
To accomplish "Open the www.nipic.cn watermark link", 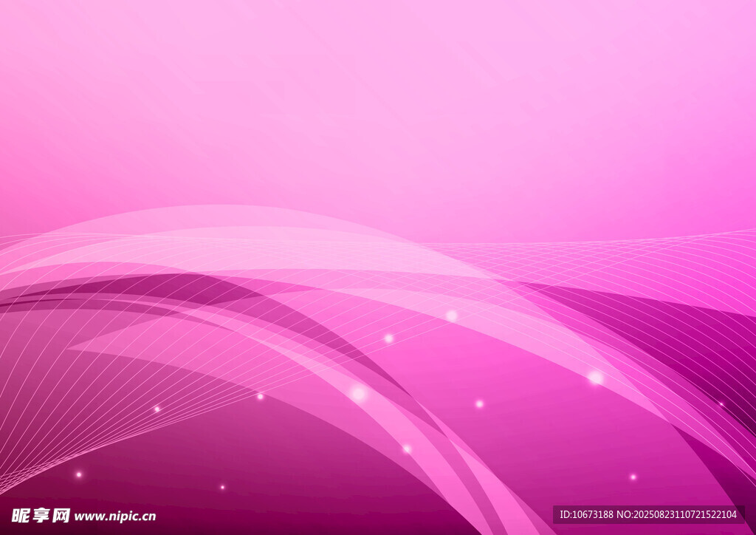I will click(x=115, y=517).
